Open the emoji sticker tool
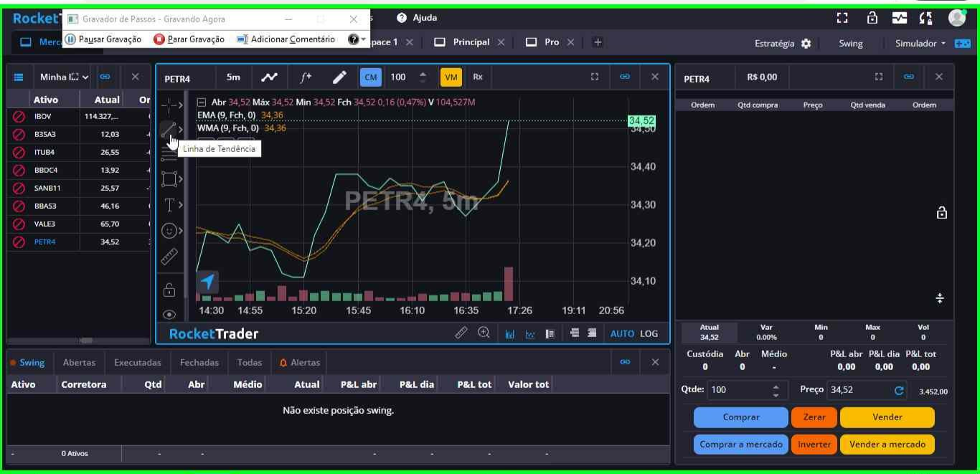 click(169, 230)
